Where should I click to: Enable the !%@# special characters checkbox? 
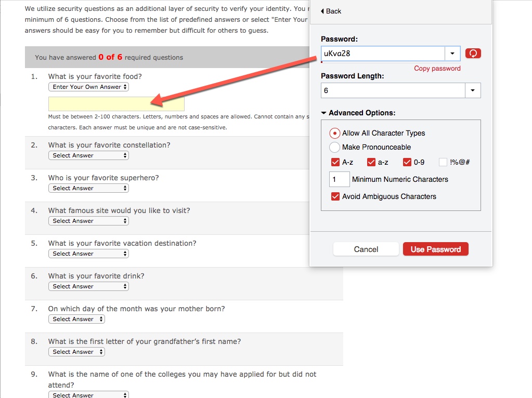[443, 162]
